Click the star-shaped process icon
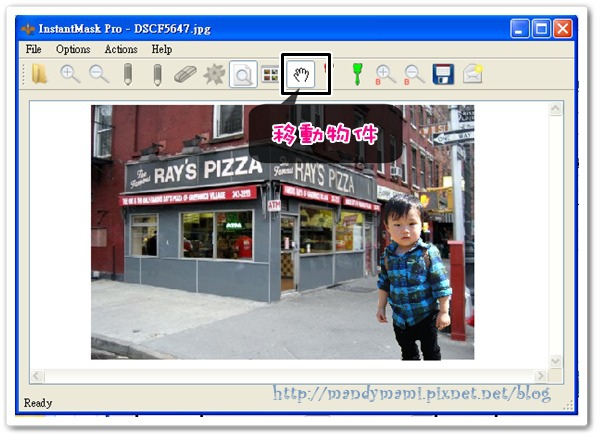 (x=214, y=74)
